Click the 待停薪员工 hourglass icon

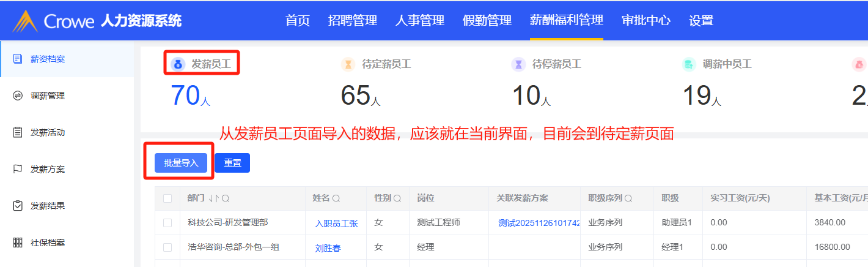click(x=518, y=64)
